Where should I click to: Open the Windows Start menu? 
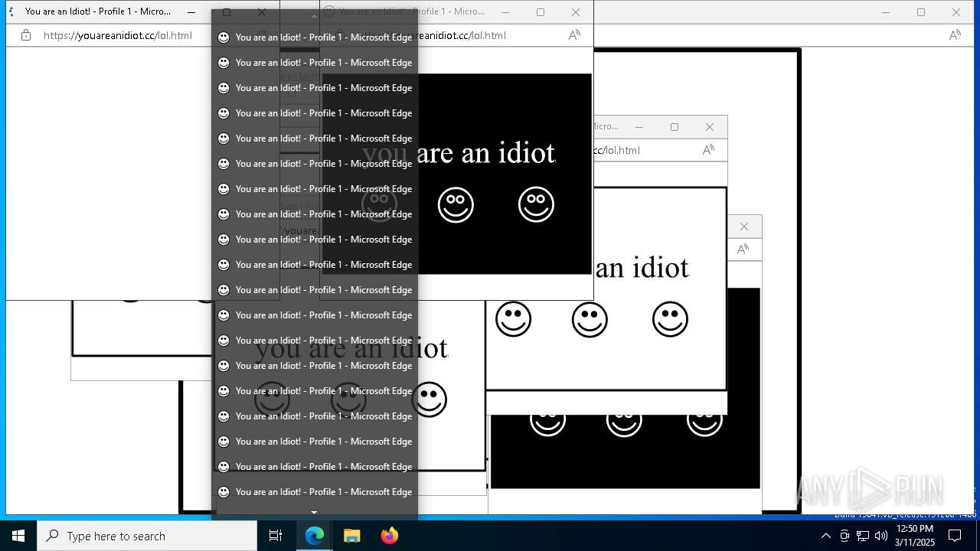tap(18, 536)
